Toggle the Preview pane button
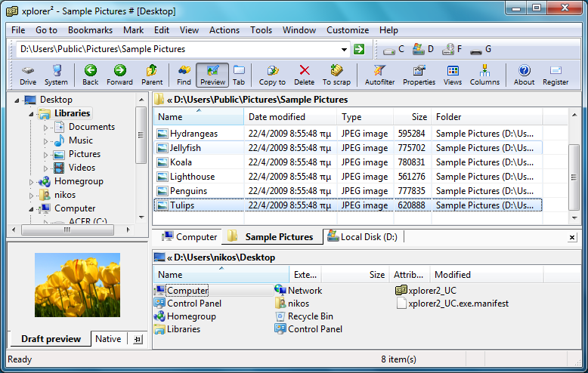 coord(212,75)
